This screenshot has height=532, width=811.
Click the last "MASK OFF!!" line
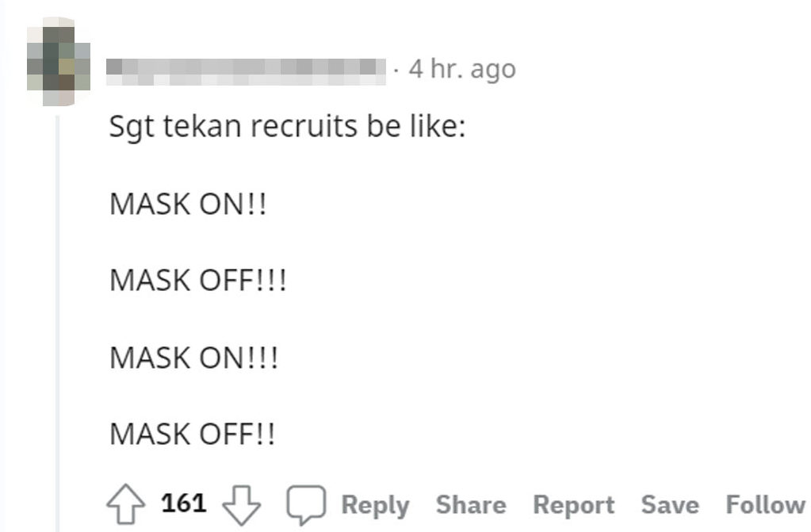[193, 434]
